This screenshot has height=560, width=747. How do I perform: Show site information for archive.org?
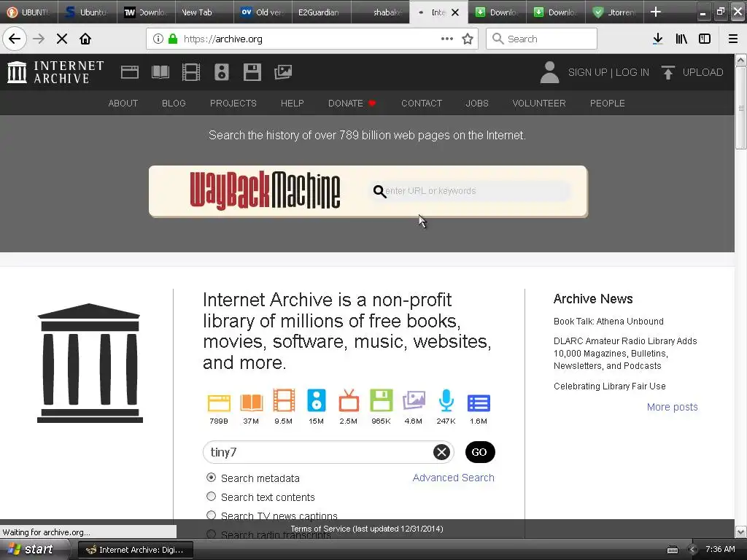(158, 39)
